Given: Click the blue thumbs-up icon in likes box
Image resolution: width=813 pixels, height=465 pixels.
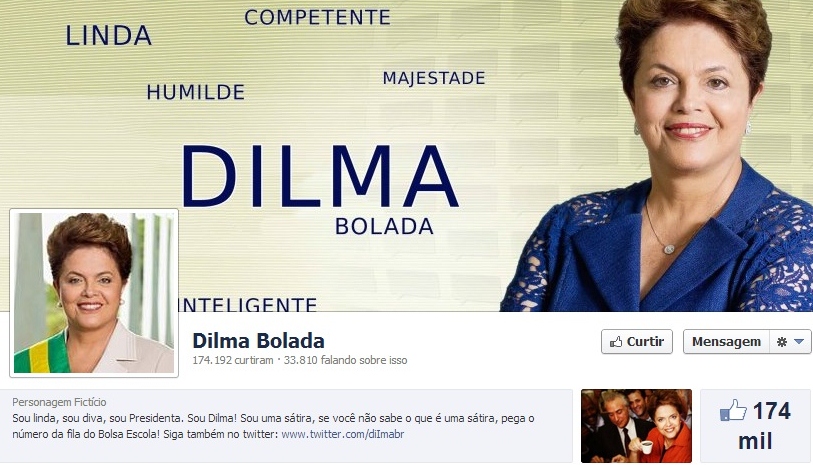Looking at the screenshot, I should [x=733, y=411].
